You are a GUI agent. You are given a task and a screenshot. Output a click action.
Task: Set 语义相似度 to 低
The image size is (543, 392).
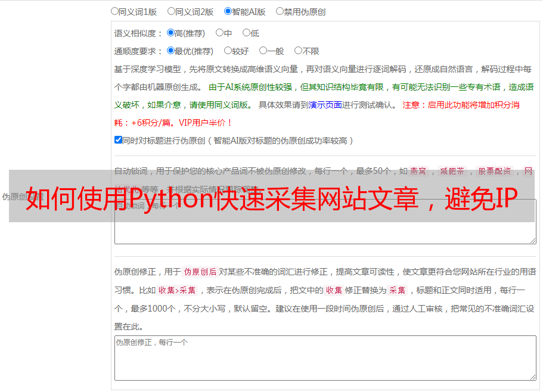(246, 33)
